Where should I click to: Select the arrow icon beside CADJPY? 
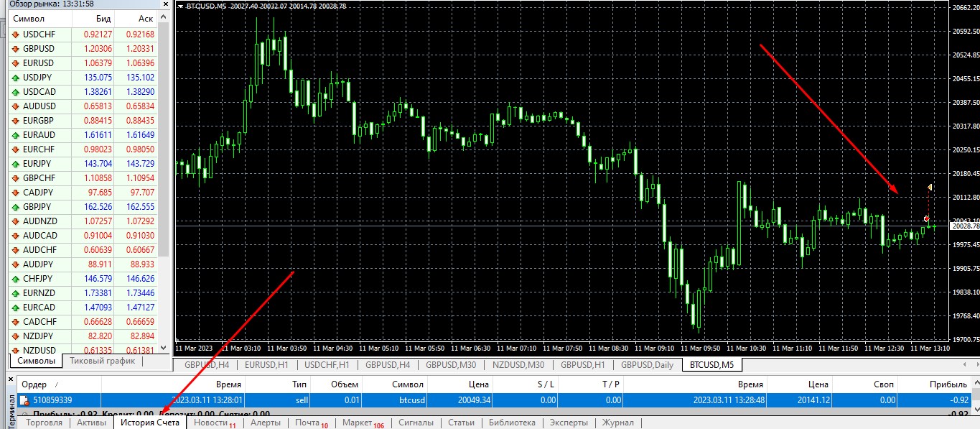15,192
